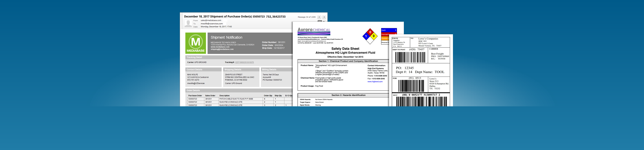The image size is (644, 150).
Task: Click 'PO: 12345' on shipping label
Action: click(405, 68)
